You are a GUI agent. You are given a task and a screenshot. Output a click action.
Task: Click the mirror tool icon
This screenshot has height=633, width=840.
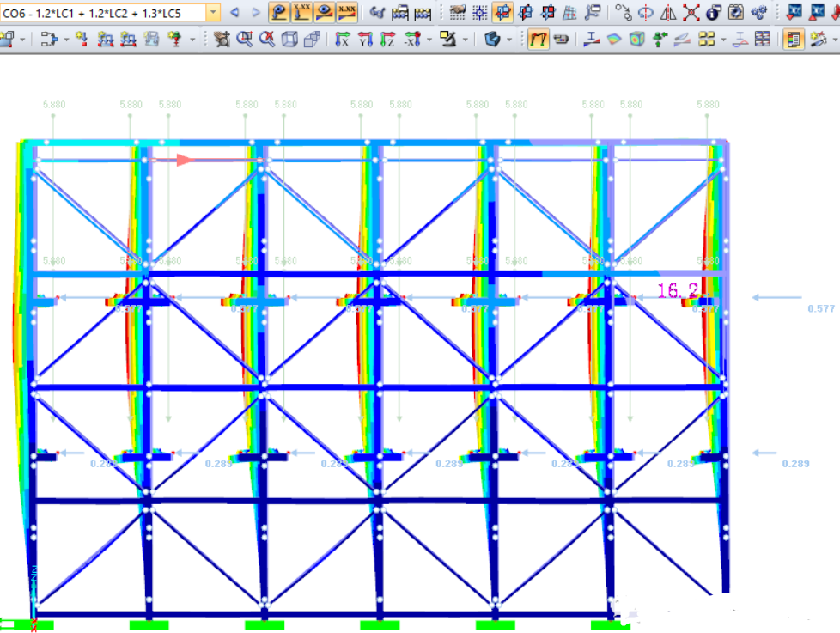point(668,13)
